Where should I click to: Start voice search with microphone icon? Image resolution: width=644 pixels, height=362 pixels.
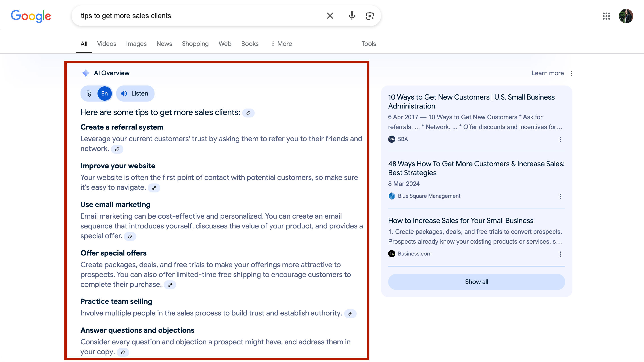(352, 16)
